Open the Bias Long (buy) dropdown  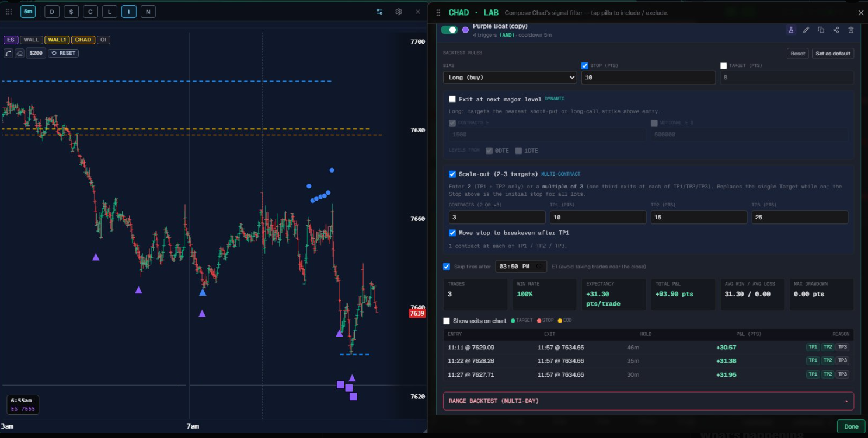pyautogui.click(x=510, y=77)
